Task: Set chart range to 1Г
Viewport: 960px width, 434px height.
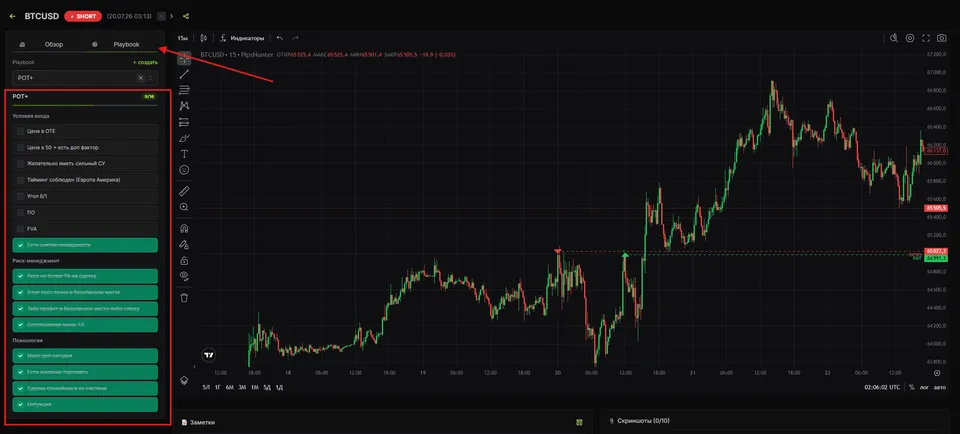Action: tap(218, 387)
